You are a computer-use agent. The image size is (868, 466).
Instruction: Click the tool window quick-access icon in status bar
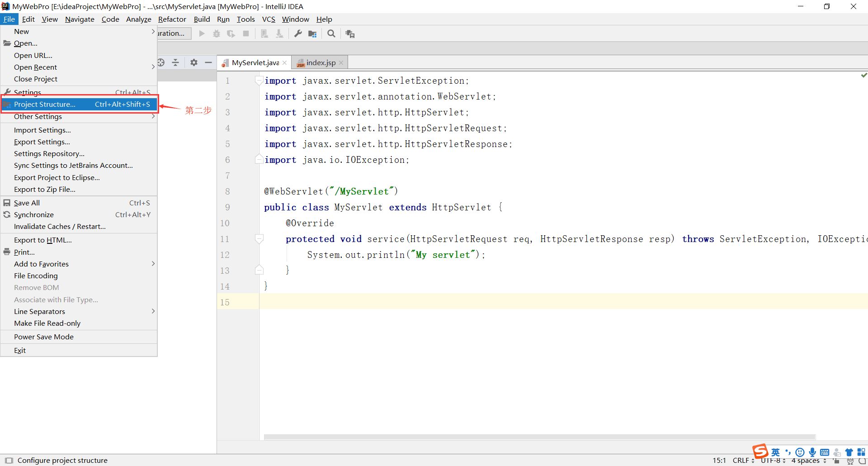click(x=9, y=461)
